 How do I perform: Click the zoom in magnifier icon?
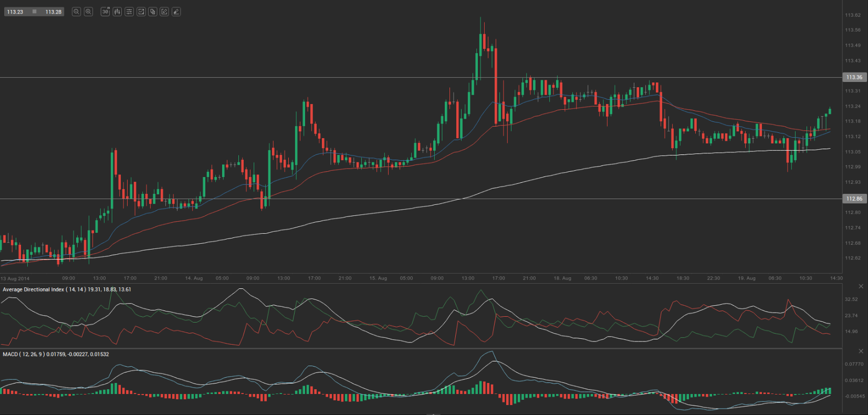coord(88,12)
